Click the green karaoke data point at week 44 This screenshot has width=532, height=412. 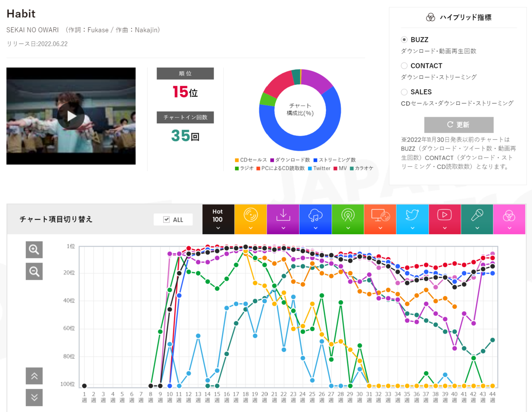pos(493,340)
